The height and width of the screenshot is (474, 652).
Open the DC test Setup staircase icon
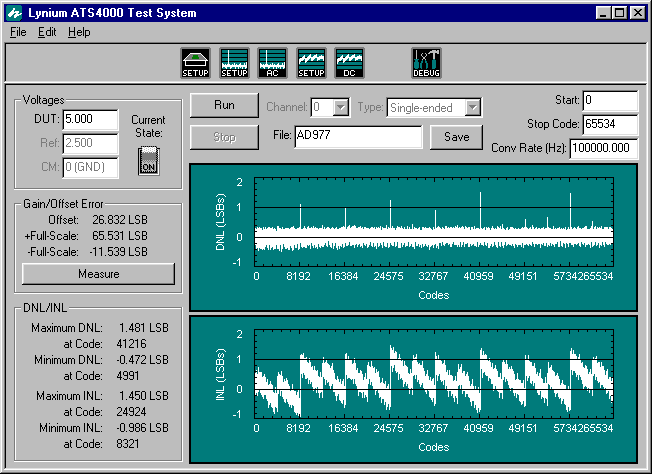click(x=311, y=63)
